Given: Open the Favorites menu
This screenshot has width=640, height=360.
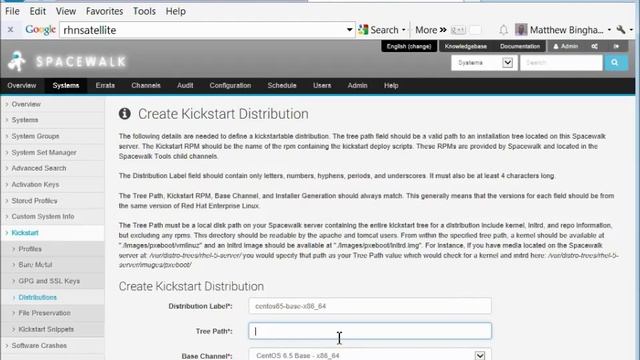Looking at the screenshot, I should click(x=104, y=11).
